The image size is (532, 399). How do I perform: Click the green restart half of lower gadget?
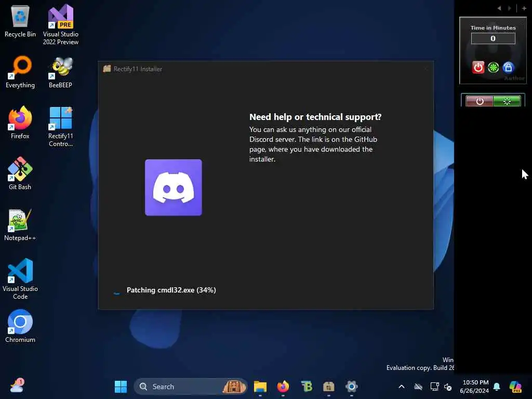[507, 101]
